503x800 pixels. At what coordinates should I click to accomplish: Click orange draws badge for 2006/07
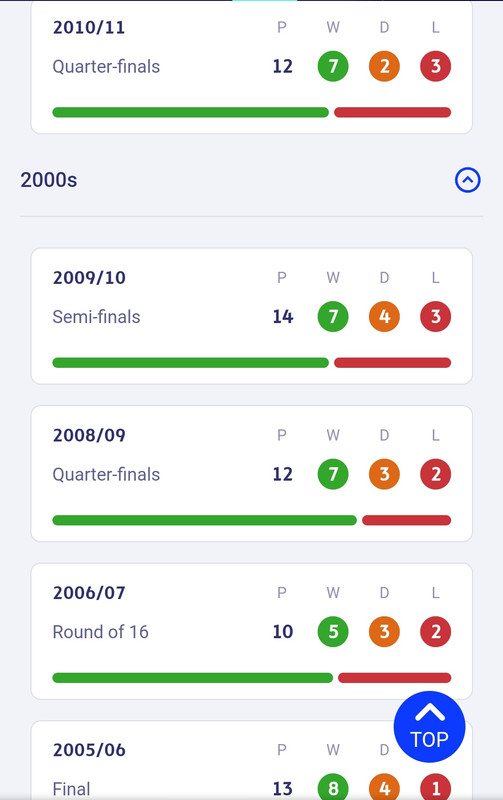click(x=384, y=632)
